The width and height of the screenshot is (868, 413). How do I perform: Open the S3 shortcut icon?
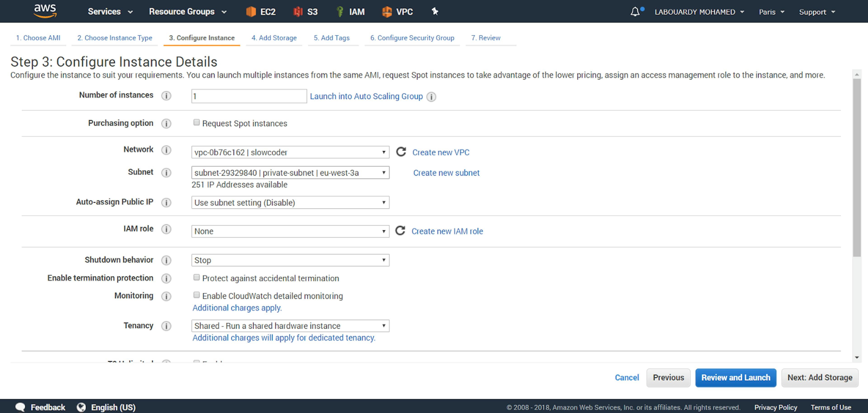click(298, 12)
